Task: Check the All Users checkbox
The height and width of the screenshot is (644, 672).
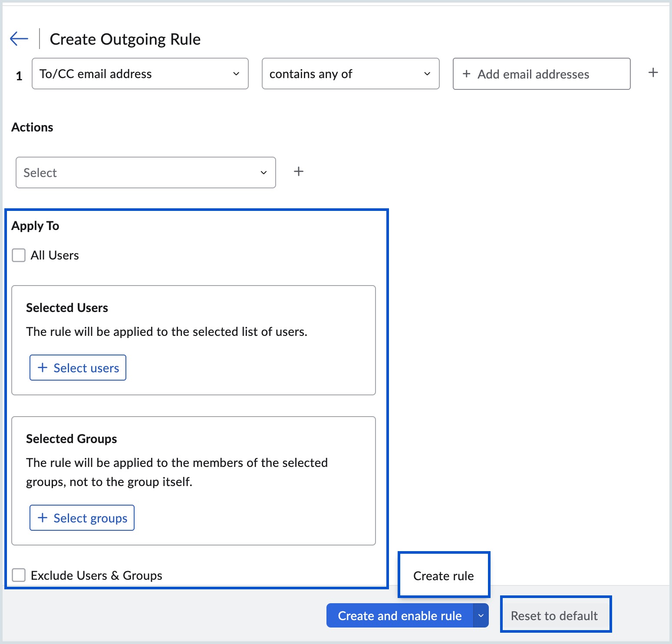Action: [x=19, y=255]
